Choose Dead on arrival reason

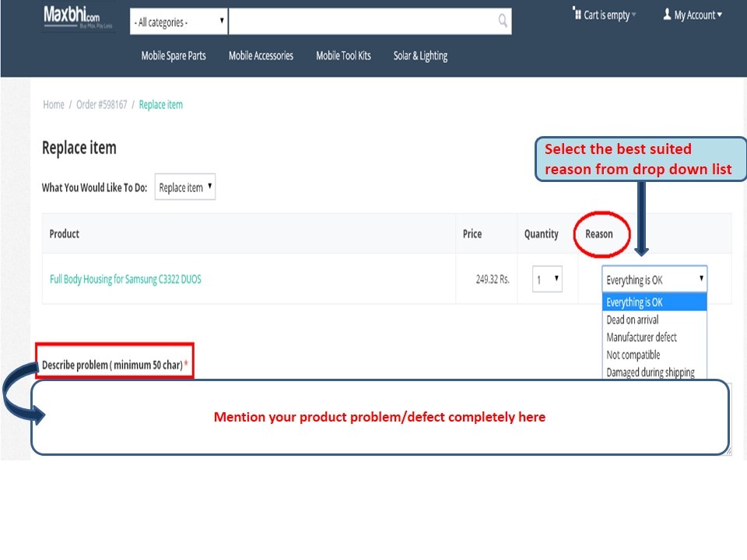click(x=633, y=320)
